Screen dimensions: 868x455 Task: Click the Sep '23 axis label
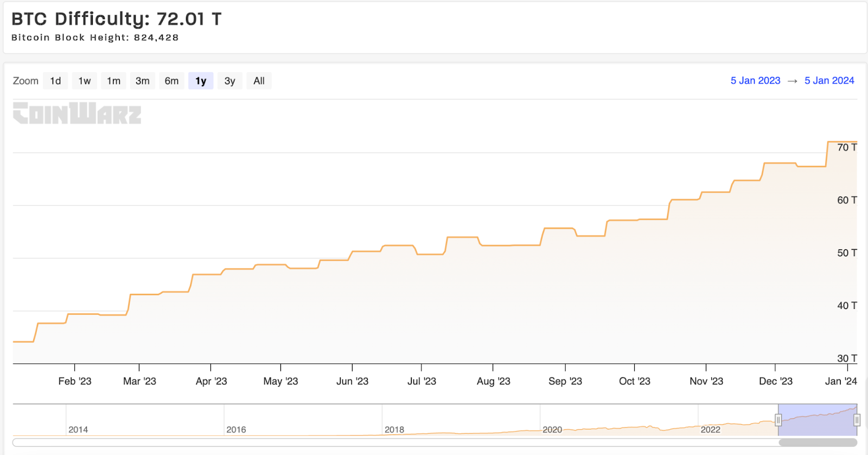tap(565, 381)
